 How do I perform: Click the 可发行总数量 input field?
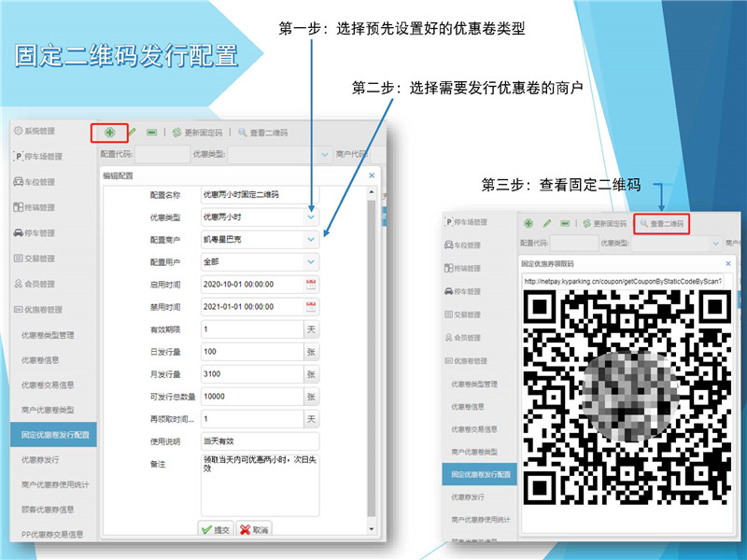[x=252, y=397]
